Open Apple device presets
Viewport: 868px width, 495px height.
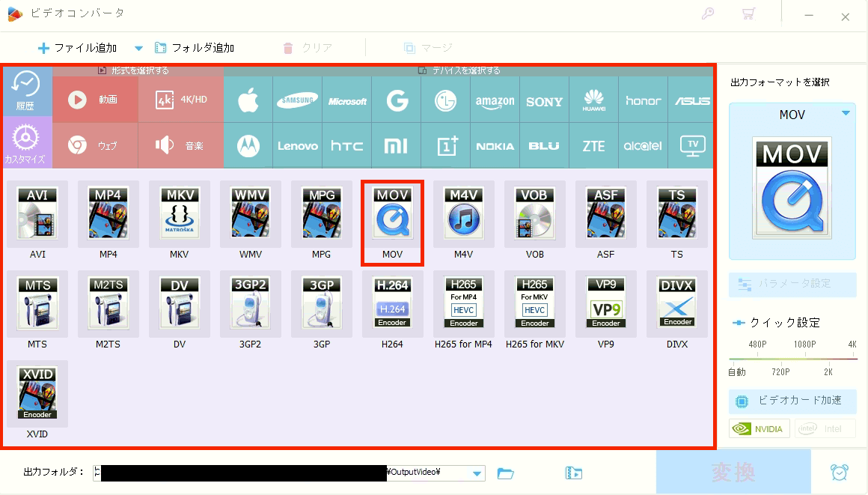point(248,100)
